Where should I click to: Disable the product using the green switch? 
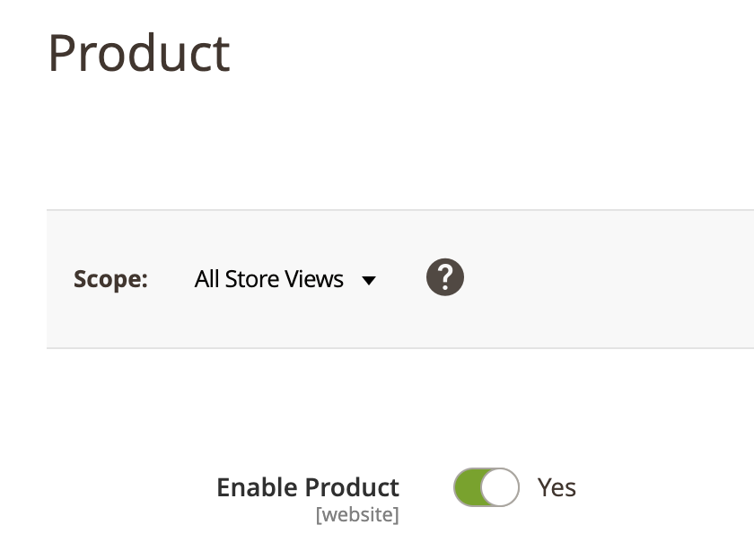pyautogui.click(x=487, y=487)
